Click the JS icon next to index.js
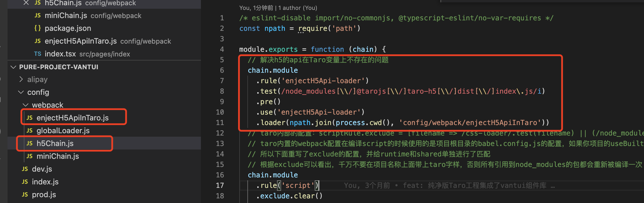Image resolution: width=644 pixels, height=203 pixels. [x=25, y=181]
